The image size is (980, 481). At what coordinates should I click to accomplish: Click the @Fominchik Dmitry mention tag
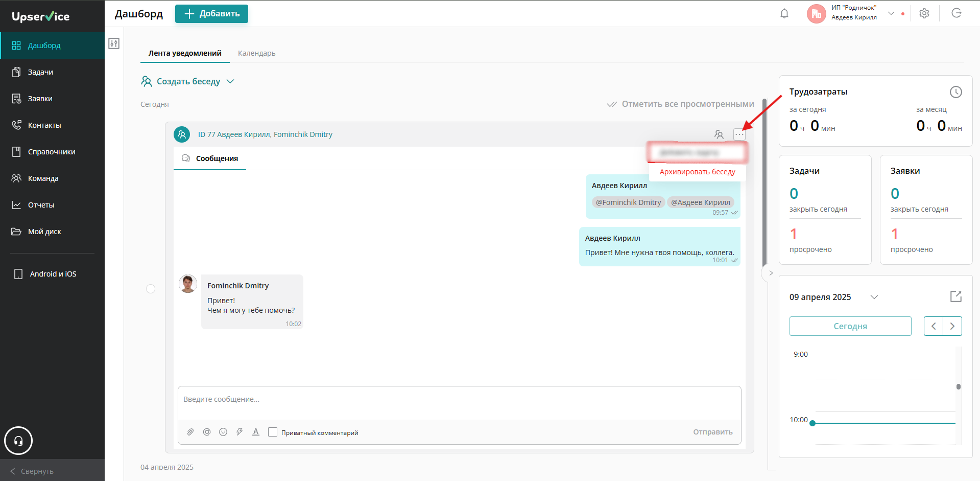coord(628,202)
